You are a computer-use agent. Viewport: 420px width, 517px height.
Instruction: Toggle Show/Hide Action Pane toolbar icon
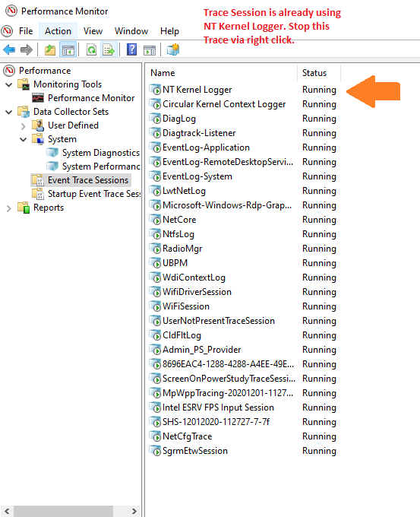(150, 50)
